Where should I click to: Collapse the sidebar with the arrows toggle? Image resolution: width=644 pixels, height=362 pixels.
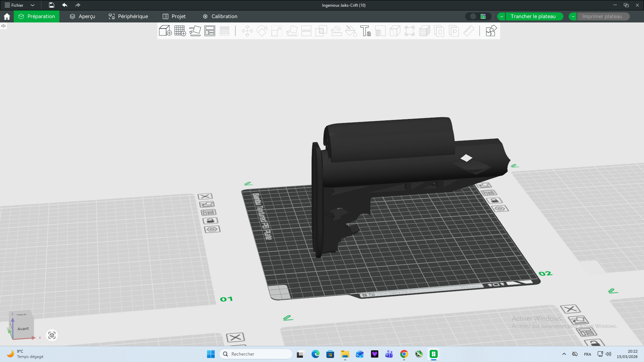point(3,26)
